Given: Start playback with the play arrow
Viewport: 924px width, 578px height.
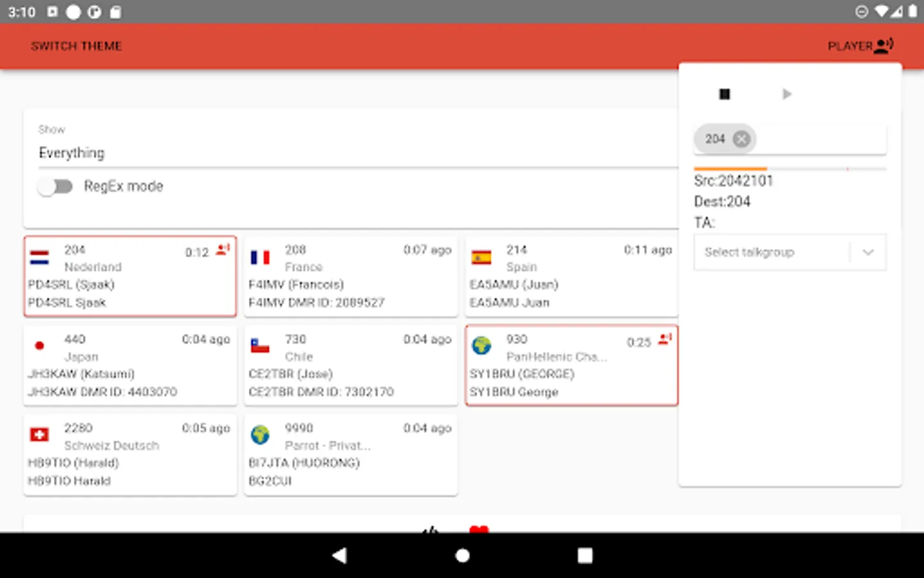Looking at the screenshot, I should (x=787, y=94).
